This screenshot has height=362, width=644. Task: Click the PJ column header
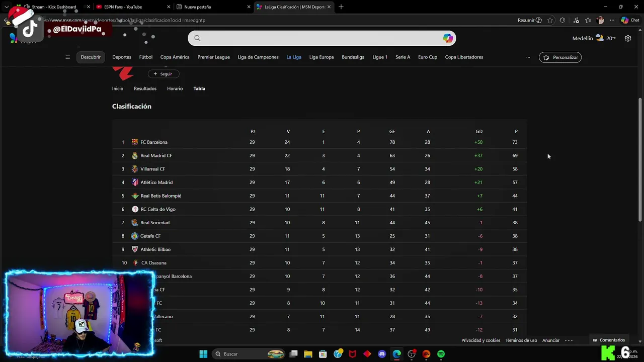(x=253, y=131)
